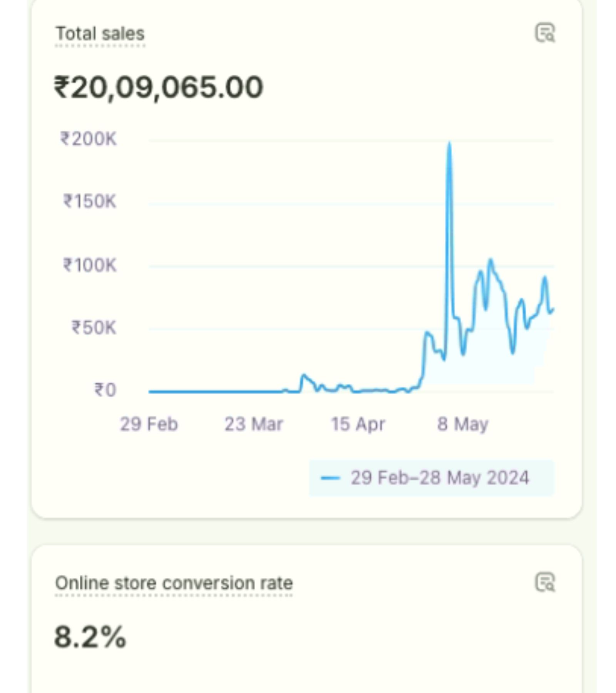
Task: Click the ₹200K y-axis label
Action: pyautogui.click(x=89, y=139)
